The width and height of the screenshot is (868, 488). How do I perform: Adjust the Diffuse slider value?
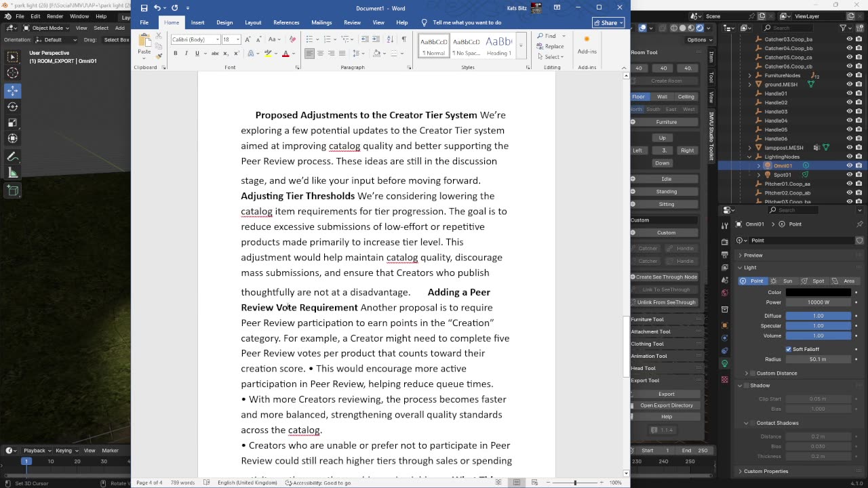coord(818,316)
